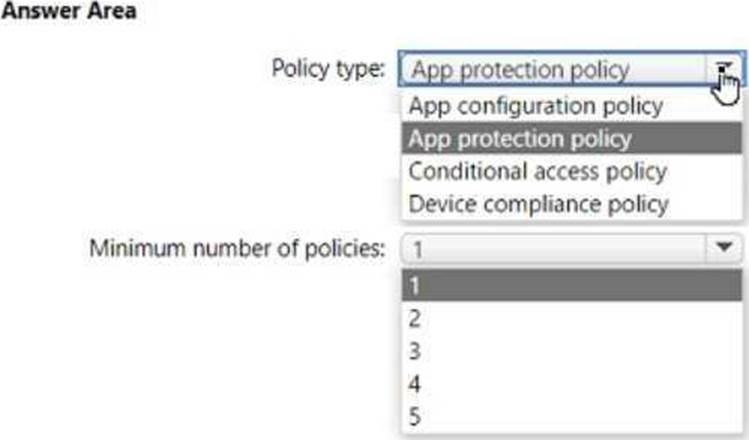Screen dimensions: 749x440
Task: Choose 2 as minimum number of policies
Action: (x=414, y=319)
